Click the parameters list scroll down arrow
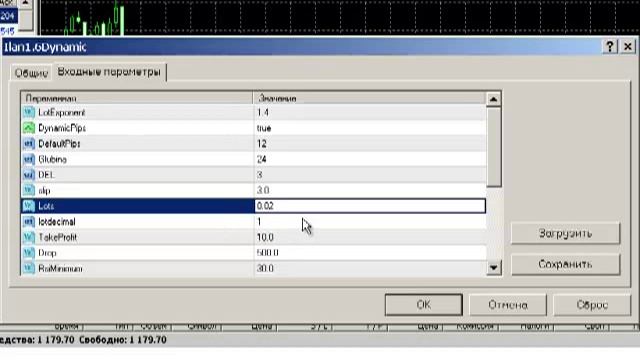This screenshot has width=640, height=360. (x=493, y=268)
